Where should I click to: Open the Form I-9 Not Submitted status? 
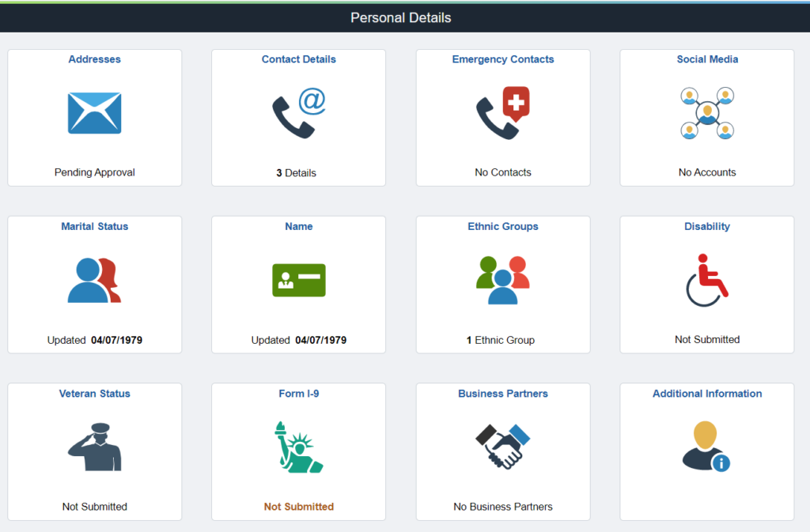(x=298, y=506)
